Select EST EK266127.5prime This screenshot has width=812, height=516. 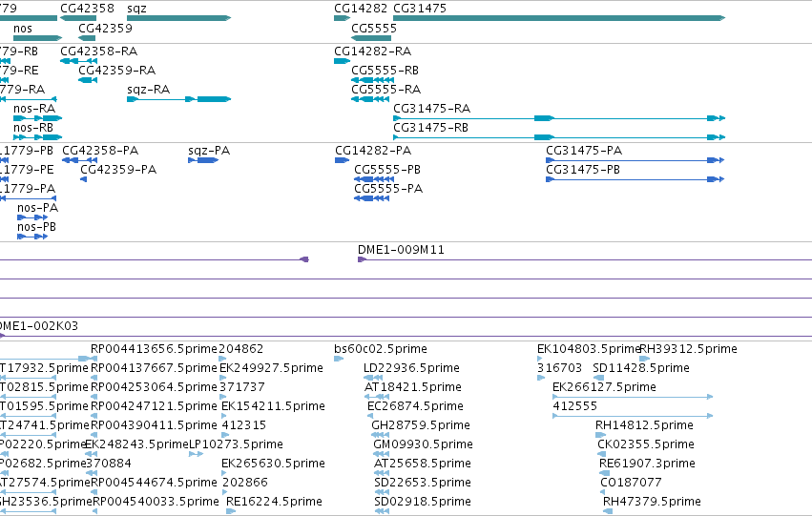click(604, 387)
